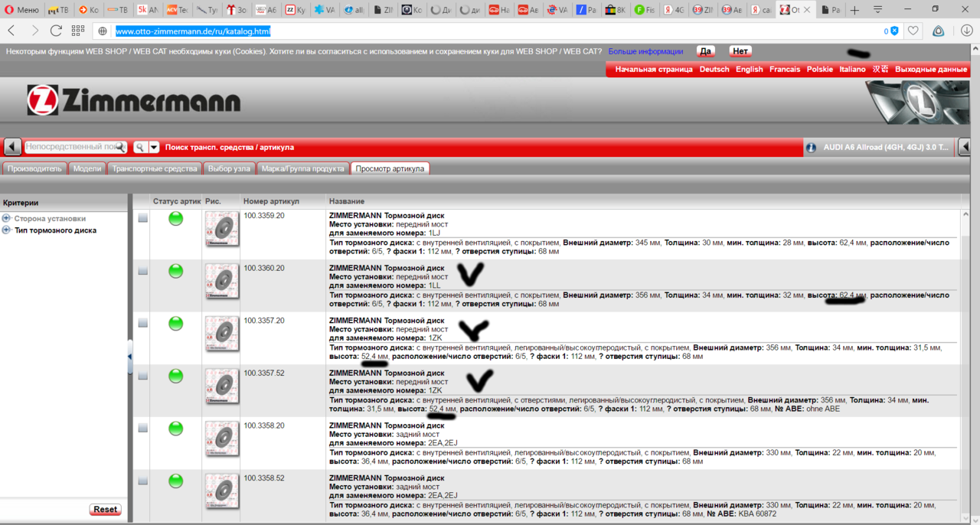Image resolution: width=980 pixels, height=525 pixels.
Task: Switch site language to English
Action: pos(750,69)
